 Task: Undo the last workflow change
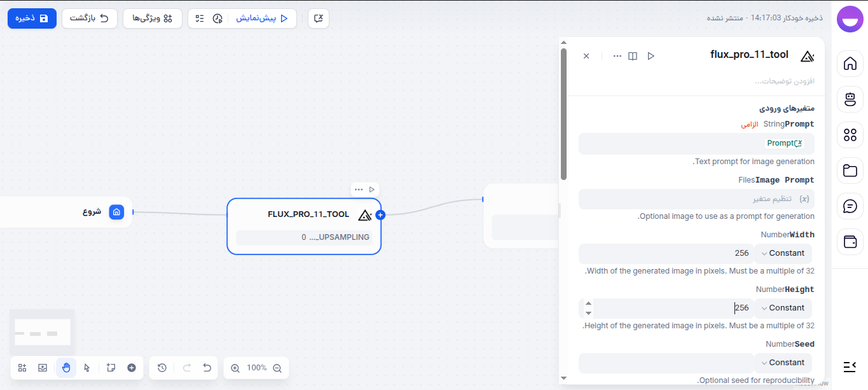tap(207, 368)
